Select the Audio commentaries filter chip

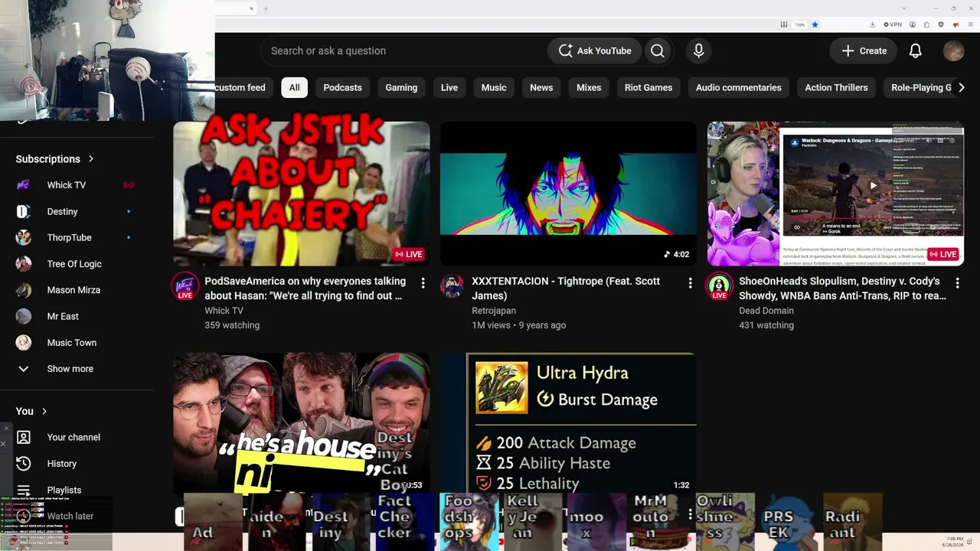(x=739, y=87)
